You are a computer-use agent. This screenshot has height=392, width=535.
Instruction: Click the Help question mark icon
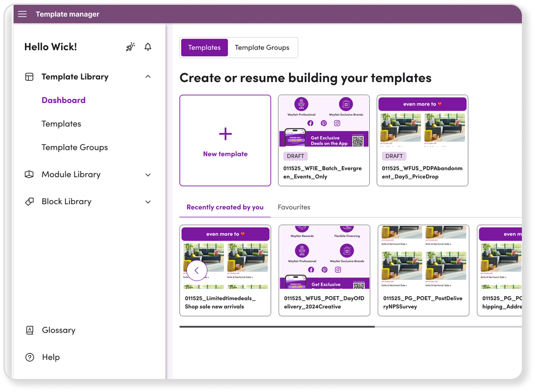tap(30, 357)
